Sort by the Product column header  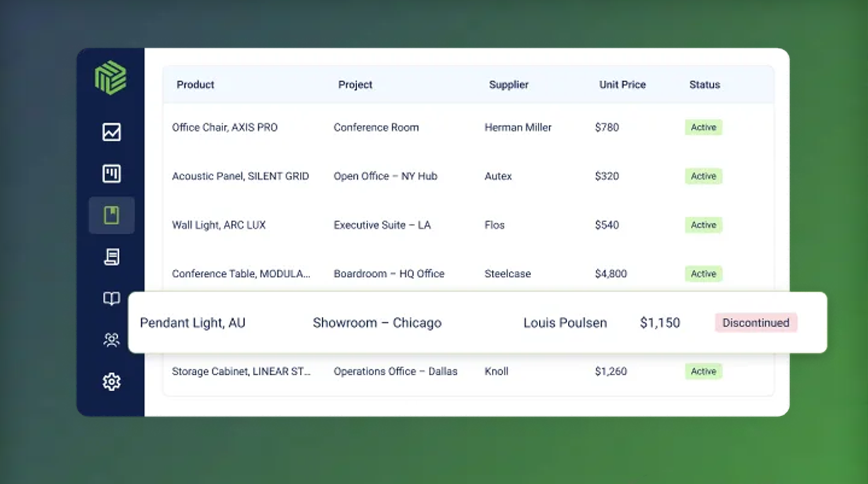(195, 85)
